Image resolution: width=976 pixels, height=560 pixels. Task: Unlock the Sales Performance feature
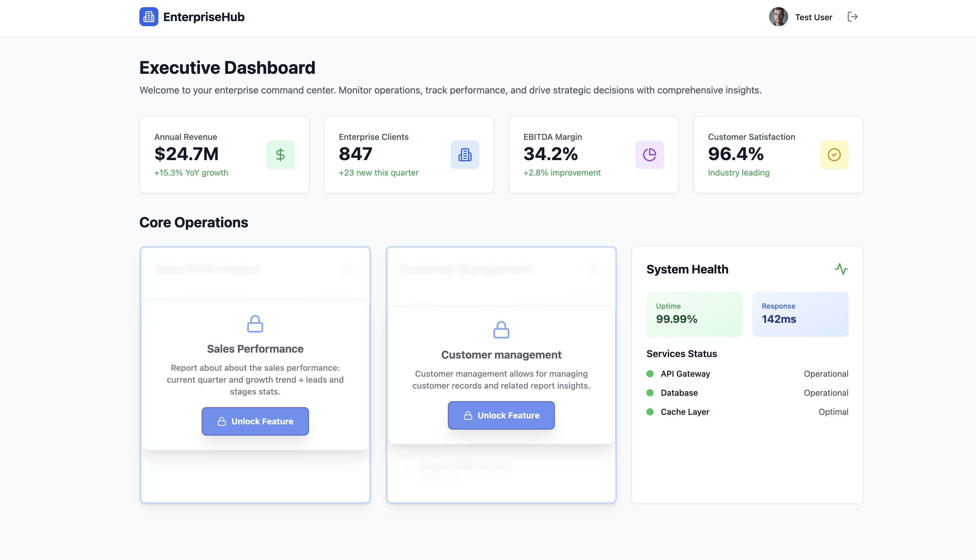(255, 421)
